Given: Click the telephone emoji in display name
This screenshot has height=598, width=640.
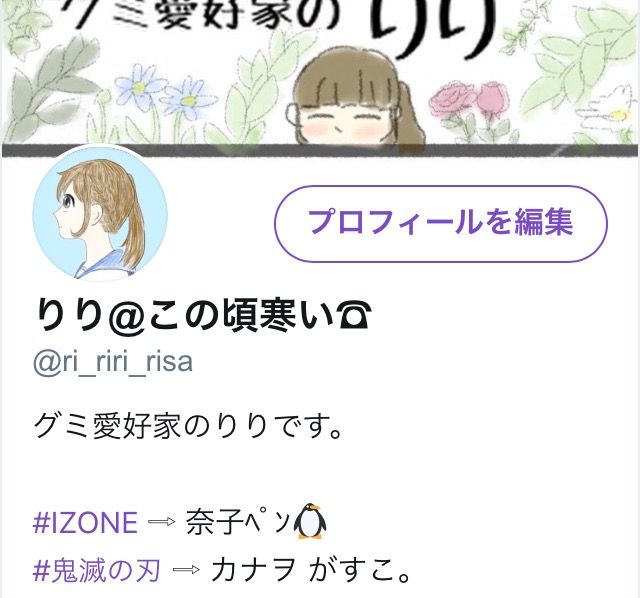Looking at the screenshot, I should coord(356,315).
